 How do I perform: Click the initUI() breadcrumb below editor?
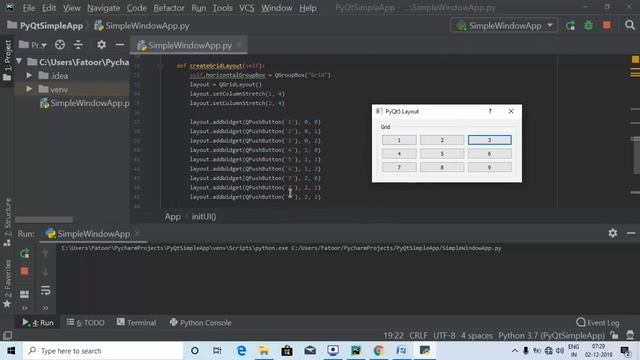pos(204,217)
